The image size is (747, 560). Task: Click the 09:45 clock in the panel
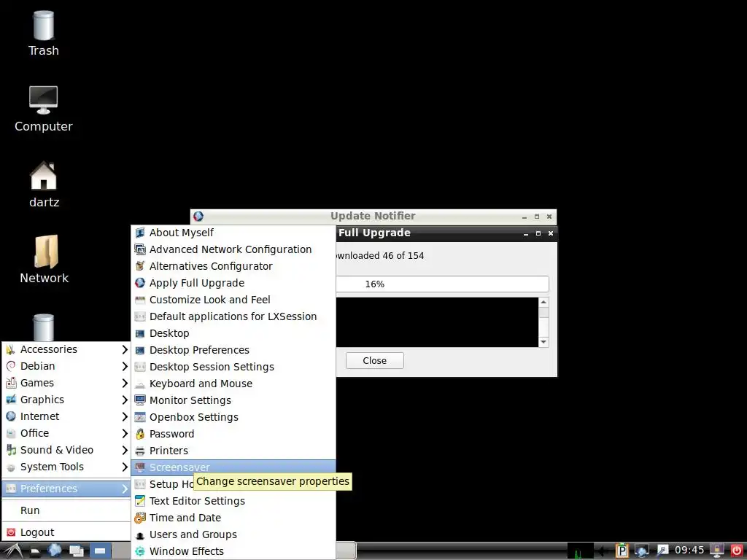[689, 551]
